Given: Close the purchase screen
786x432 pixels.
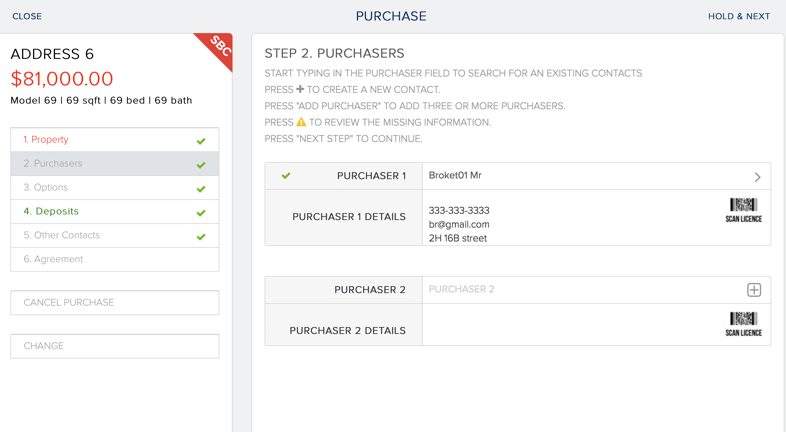Looking at the screenshot, I should (x=27, y=16).
